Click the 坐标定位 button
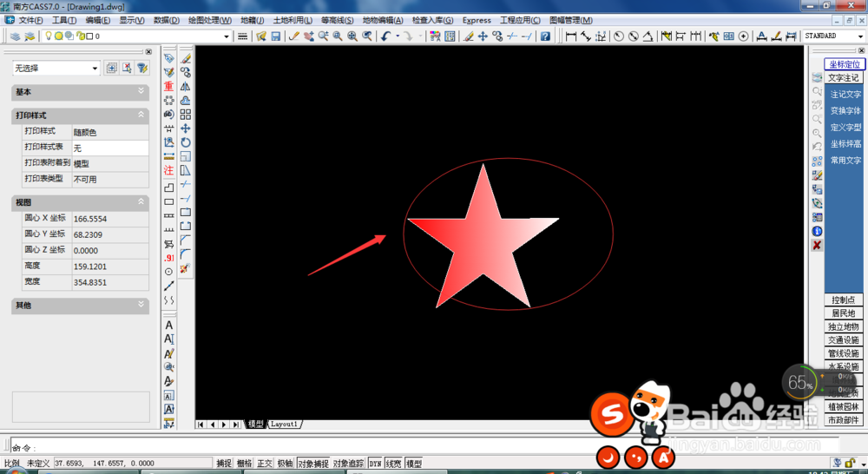868x474 pixels. click(845, 64)
